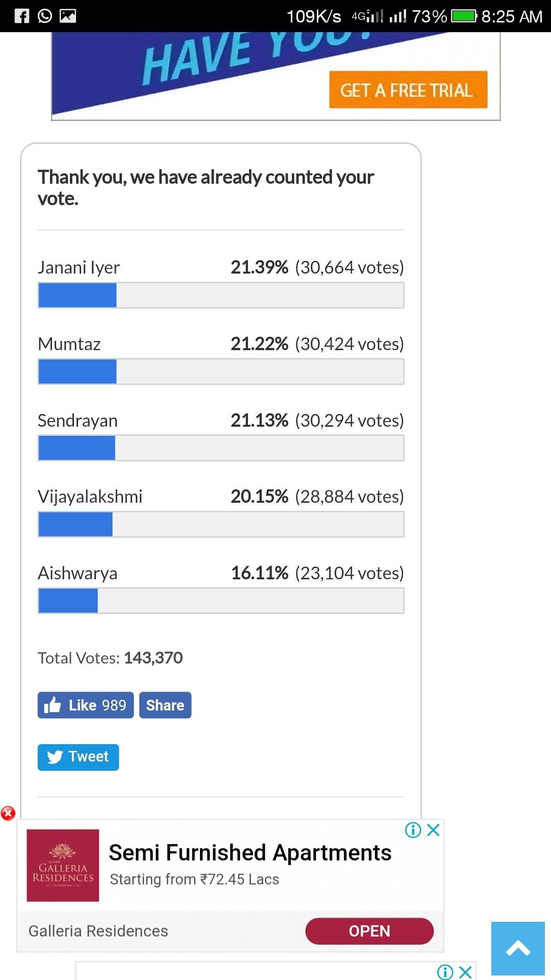
Task: Close the Semi Furnished Apartments ad
Action: pyautogui.click(x=433, y=830)
